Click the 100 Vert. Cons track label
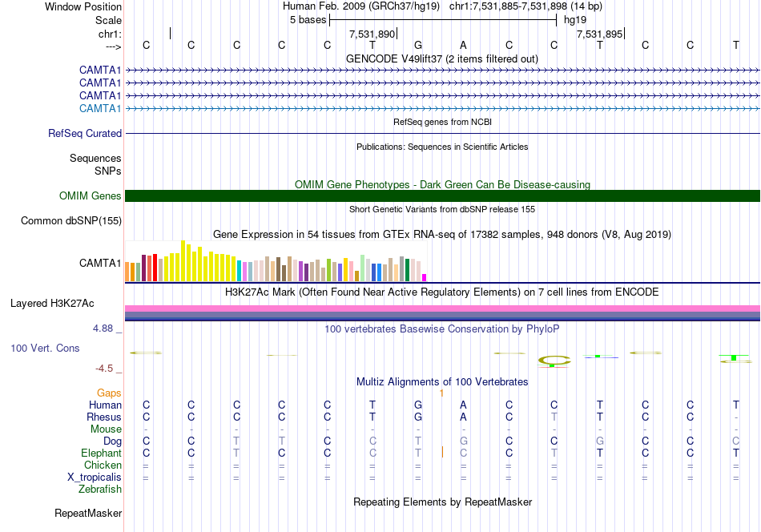Image resolution: width=761 pixels, height=532 pixels. pyautogui.click(x=45, y=348)
